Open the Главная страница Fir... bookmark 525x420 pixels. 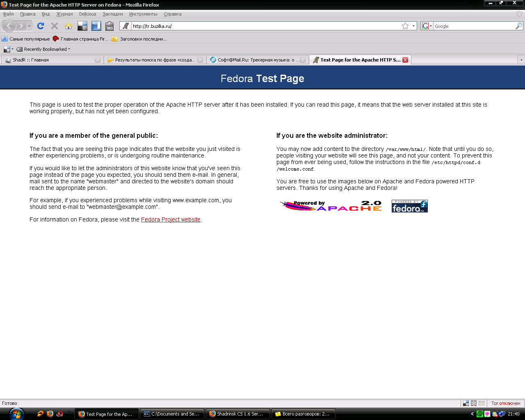(81, 39)
